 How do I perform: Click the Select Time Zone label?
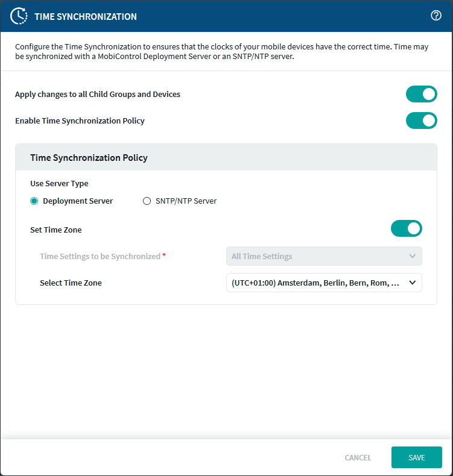[71, 283]
